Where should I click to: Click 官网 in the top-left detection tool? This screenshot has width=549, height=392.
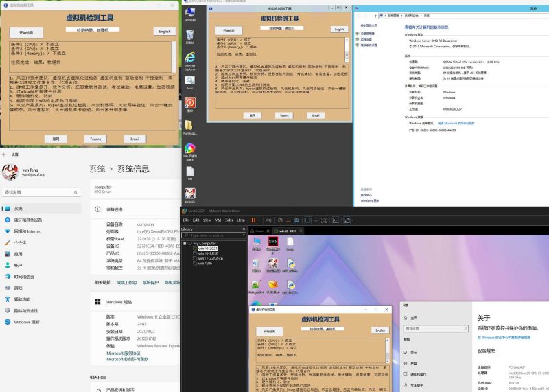click(x=56, y=139)
